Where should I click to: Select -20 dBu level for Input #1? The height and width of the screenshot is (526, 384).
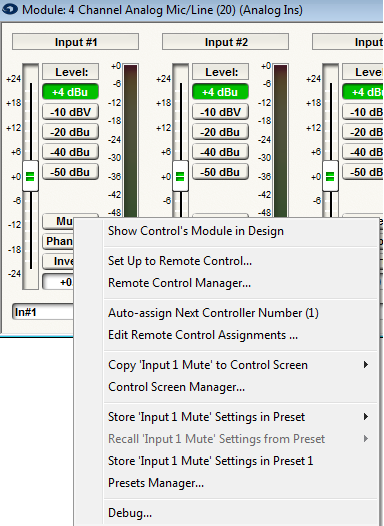coord(70,132)
